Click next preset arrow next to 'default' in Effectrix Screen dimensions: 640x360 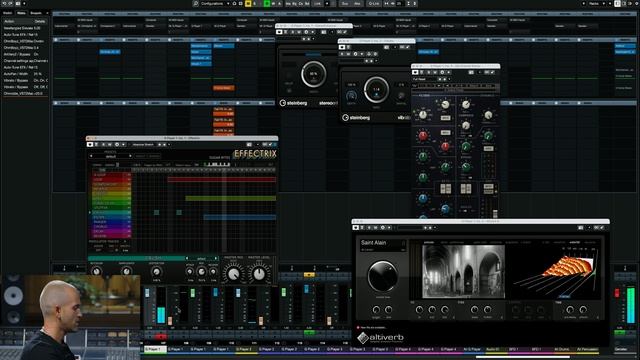pos(130,156)
